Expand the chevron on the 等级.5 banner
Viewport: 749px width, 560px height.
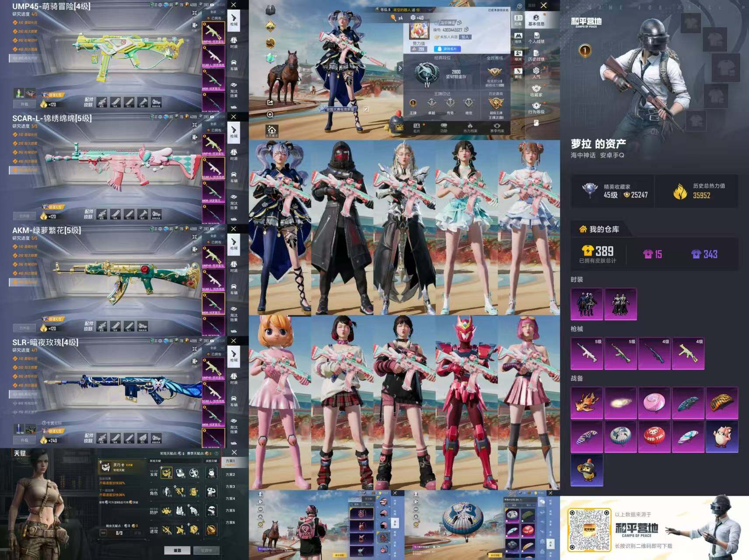click(x=429, y=10)
